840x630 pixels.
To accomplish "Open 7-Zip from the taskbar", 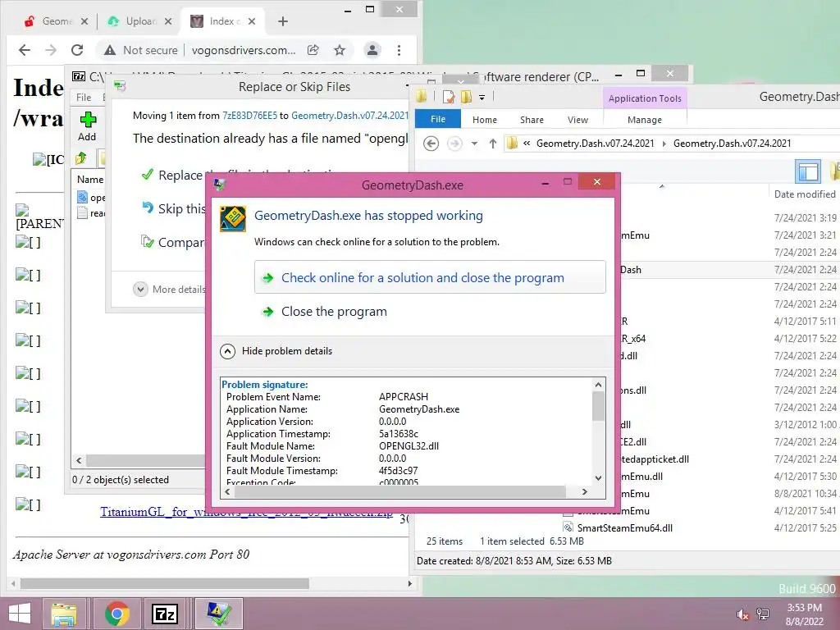I will tap(165, 614).
